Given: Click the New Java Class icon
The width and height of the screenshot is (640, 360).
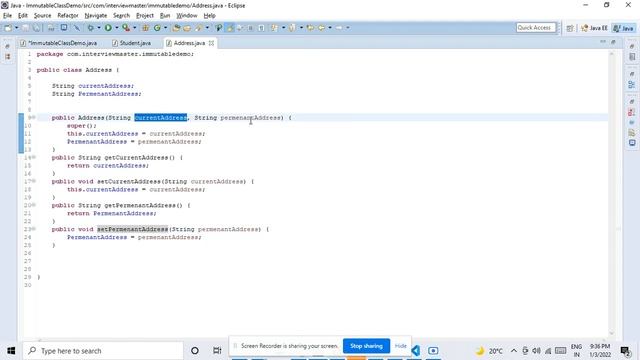Looking at the screenshot, I should (157, 28).
